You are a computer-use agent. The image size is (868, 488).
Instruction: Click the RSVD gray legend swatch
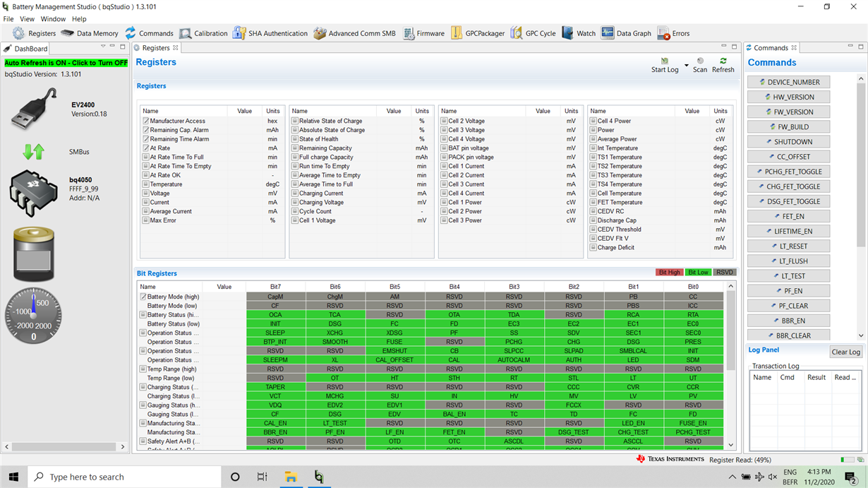click(725, 273)
